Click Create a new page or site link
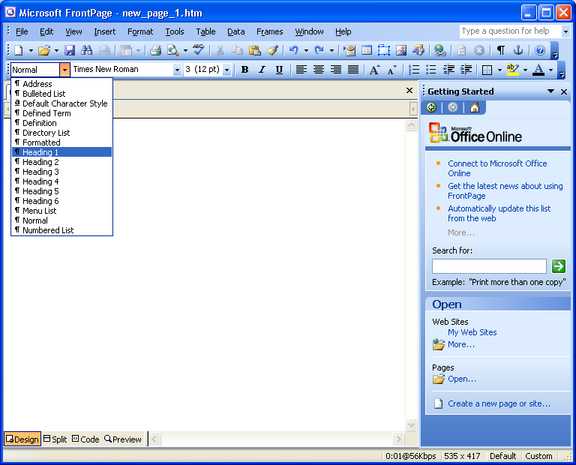Viewport: 576px width, 465px height. click(x=499, y=404)
